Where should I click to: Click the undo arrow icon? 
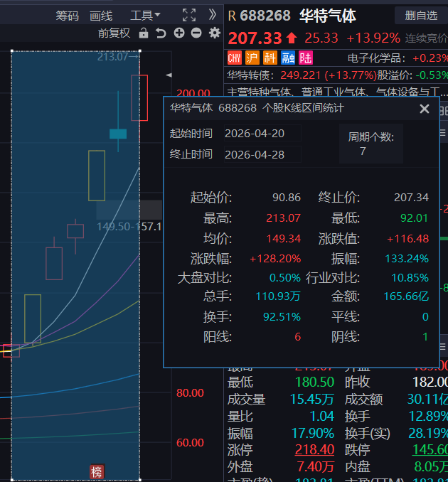(x=161, y=33)
